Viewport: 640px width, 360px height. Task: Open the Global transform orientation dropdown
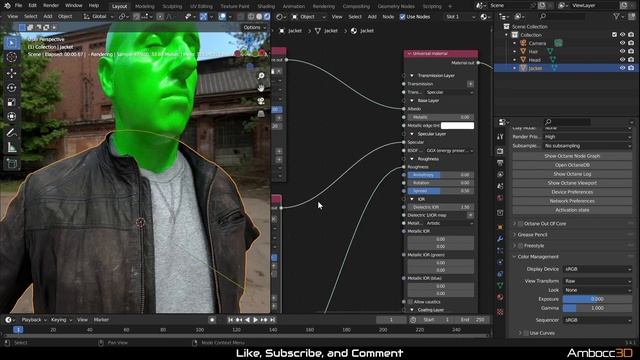coord(98,17)
